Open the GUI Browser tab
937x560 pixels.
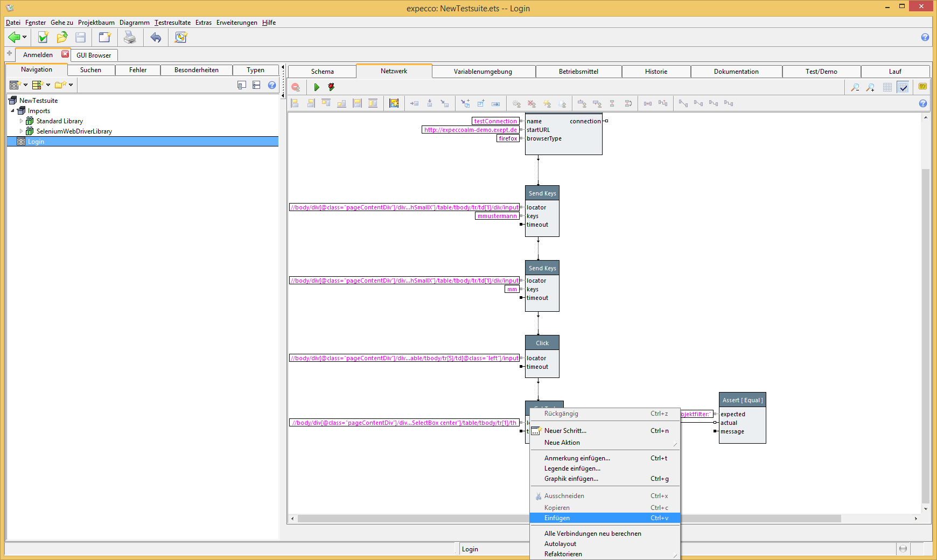94,55
